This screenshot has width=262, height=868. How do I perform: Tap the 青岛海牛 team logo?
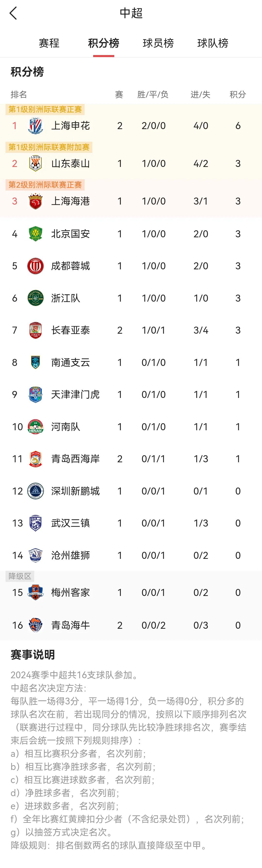(35, 625)
